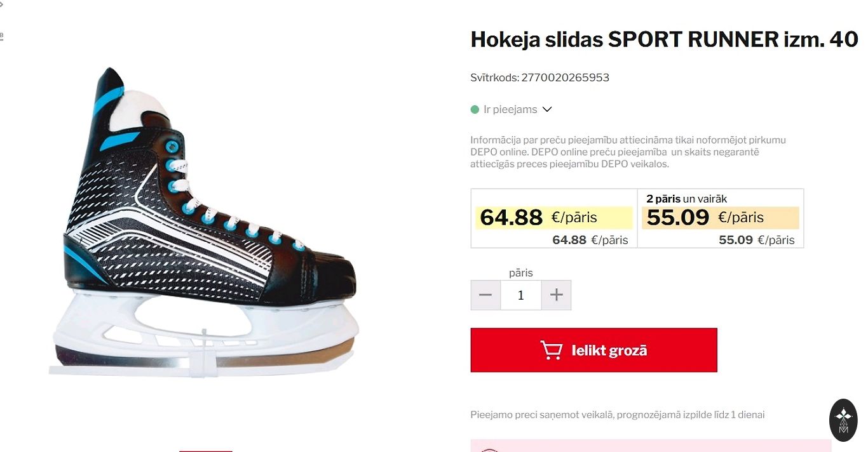Click the product title 'Hokeja slidas SPORT RUNNER'
This screenshot has height=452, width=868.
pyautogui.click(x=664, y=39)
